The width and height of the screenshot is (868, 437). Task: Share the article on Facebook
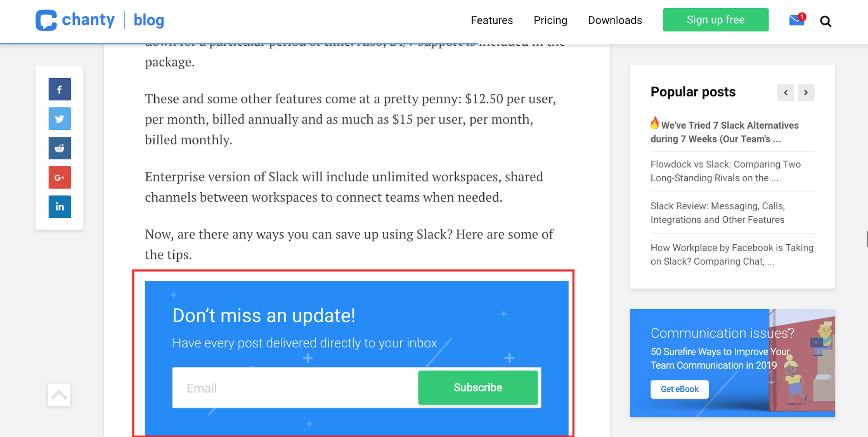tap(59, 89)
